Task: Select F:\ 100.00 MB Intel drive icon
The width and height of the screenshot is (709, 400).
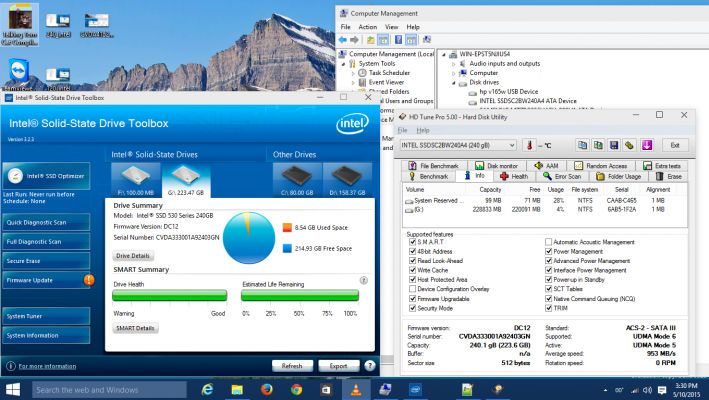Action: 136,180
